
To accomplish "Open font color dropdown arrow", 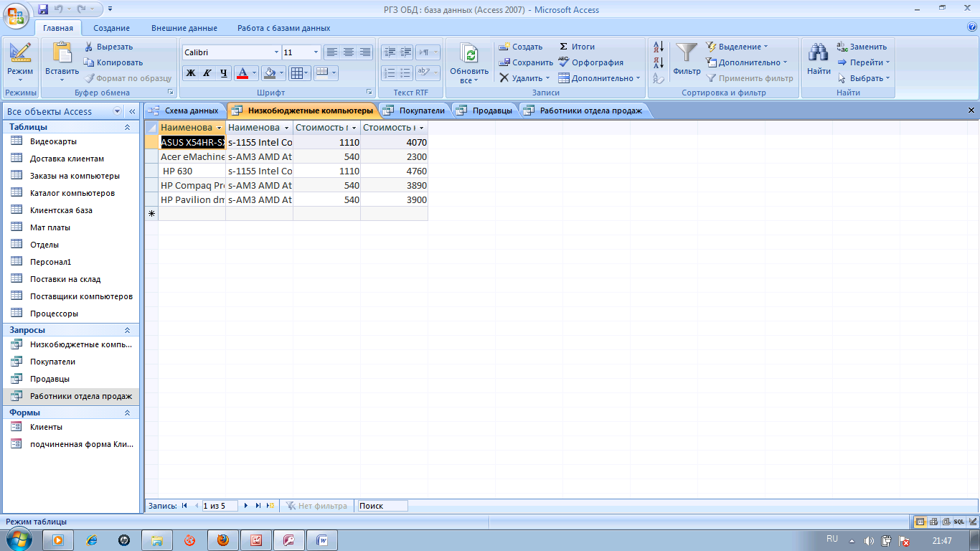I will coord(255,73).
